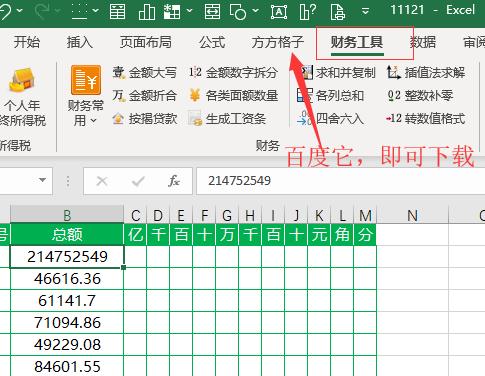The height and width of the screenshot is (376, 485).
Task: Select the cell containing 61141.7
Action: click(67, 301)
